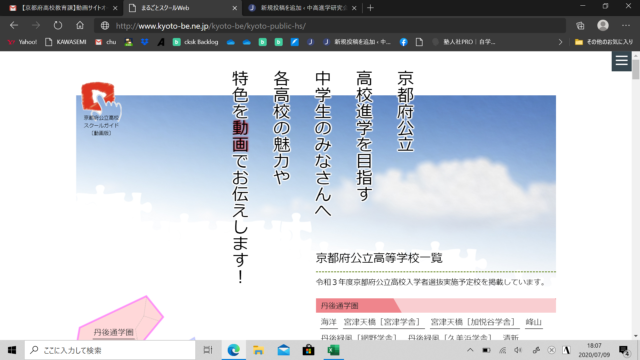The width and height of the screenshot is (640, 360).
Task: Open the 峰山 high school link
Action: tap(533, 322)
